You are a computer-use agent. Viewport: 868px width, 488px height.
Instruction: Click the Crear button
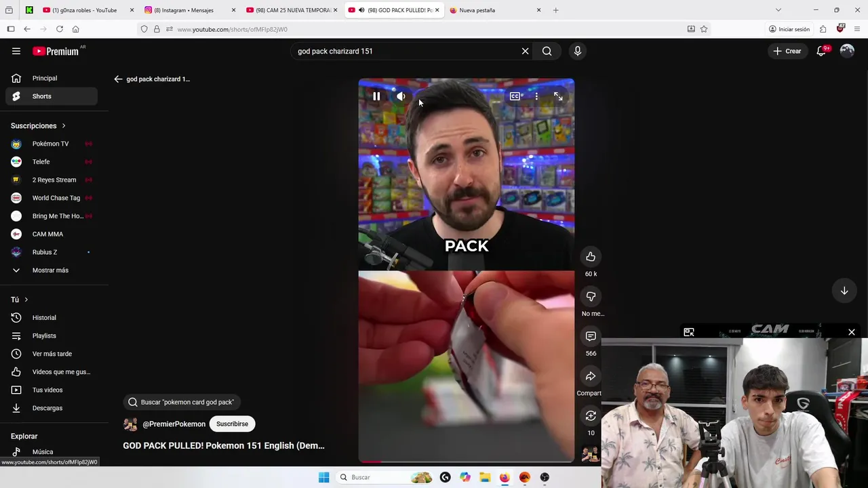pyautogui.click(x=787, y=51)
